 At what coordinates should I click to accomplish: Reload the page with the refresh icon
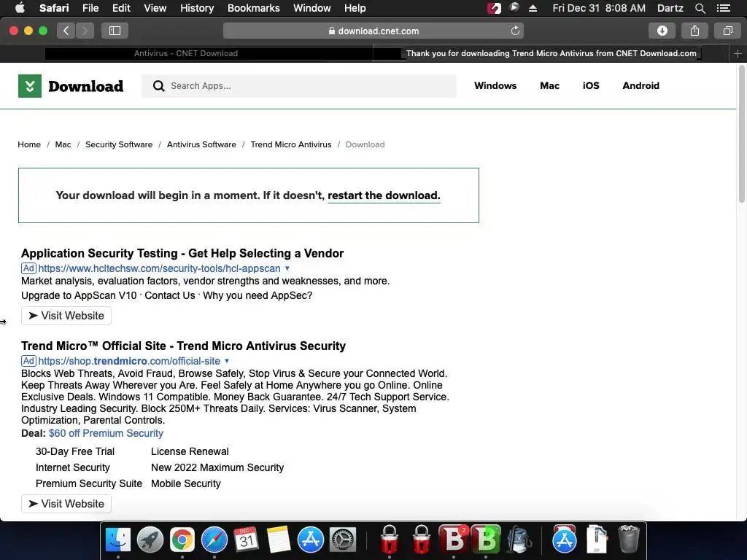point(515,31)
